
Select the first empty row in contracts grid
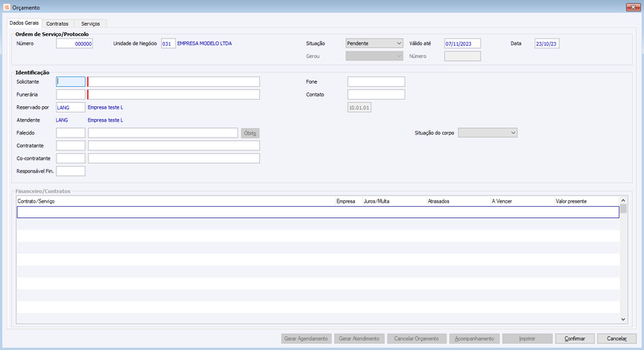pos(318,212)
